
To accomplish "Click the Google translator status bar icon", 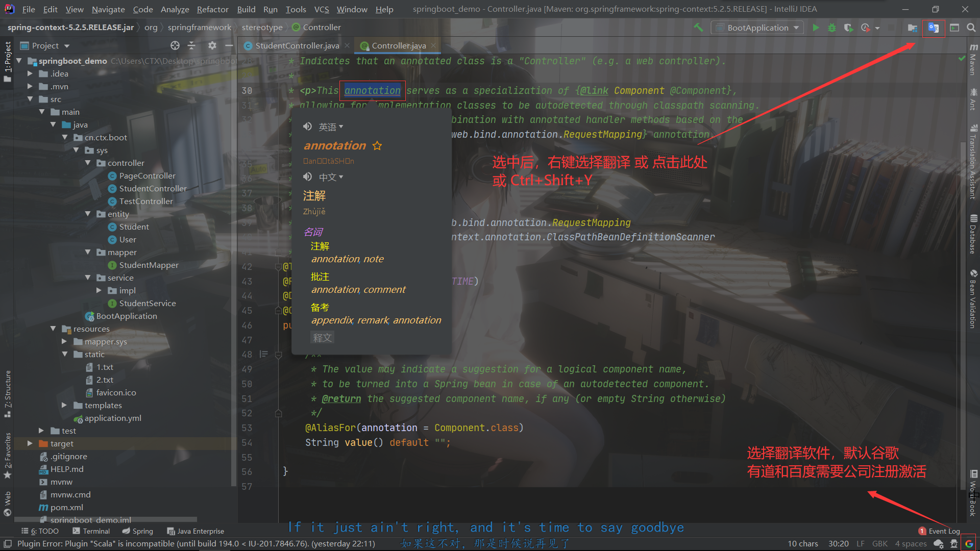I will pyautogui.click(x=969, y=544).
